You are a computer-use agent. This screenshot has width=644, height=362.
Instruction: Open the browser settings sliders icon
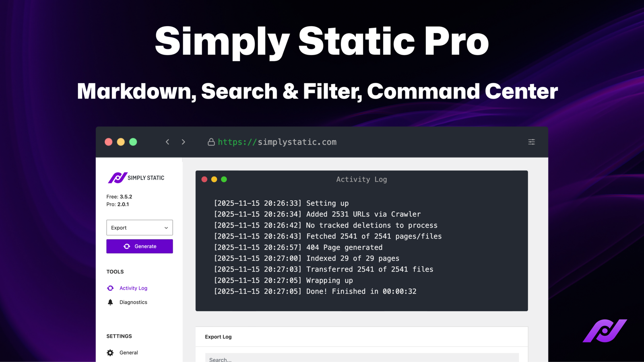(x=531, y=142)
